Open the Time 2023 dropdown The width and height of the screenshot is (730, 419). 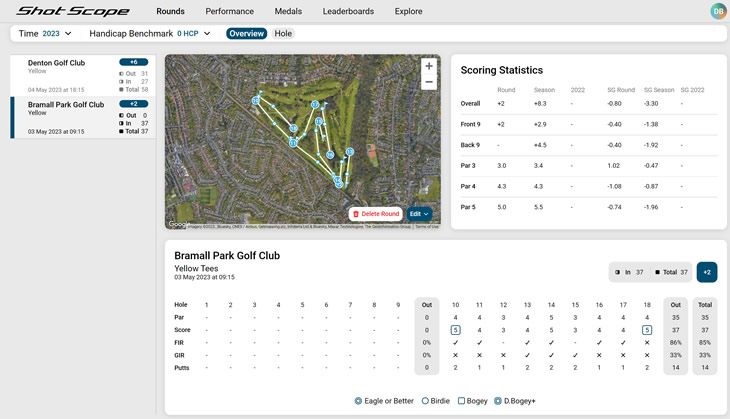(x=45, y=34)
